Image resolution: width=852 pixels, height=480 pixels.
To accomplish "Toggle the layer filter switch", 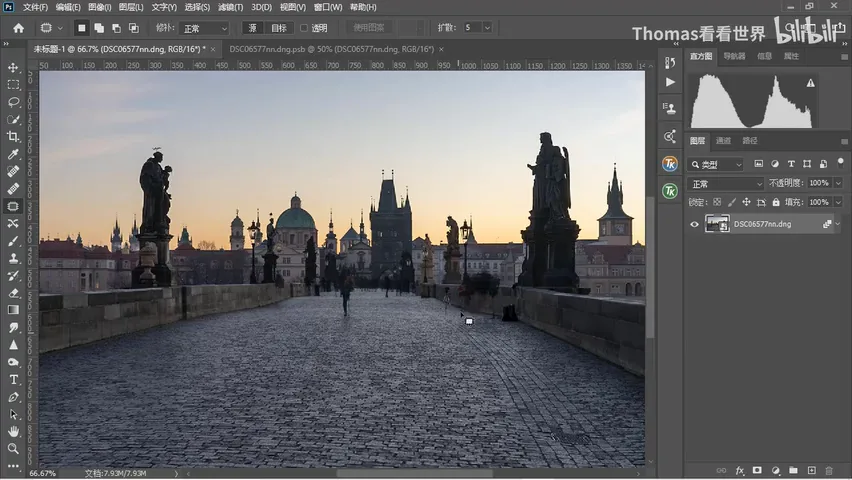I will (x=841, y=163).
